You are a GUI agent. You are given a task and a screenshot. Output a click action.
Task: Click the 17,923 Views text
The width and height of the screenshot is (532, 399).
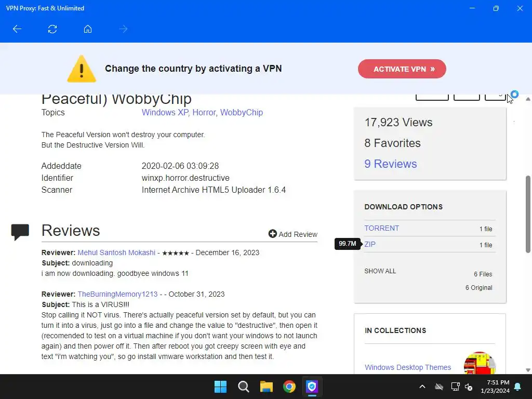398,122
